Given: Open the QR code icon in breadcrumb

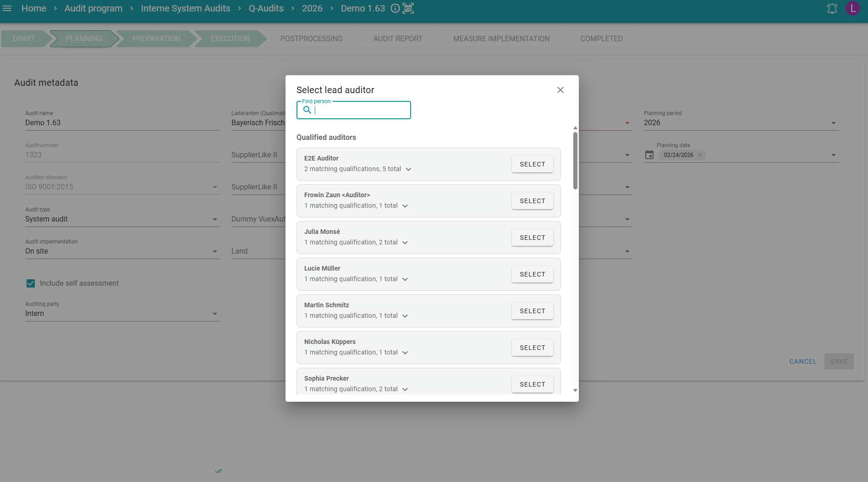Looking at the screenshot, I should [408, 8].
